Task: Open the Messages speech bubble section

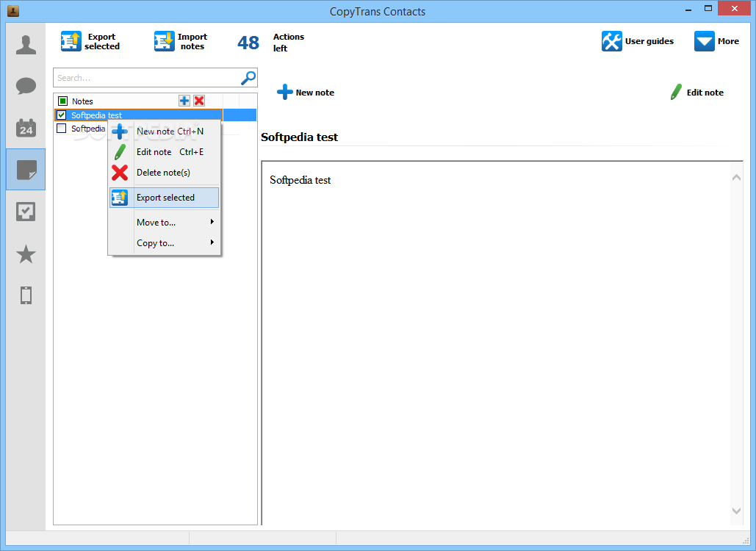Action: [26, 86]
